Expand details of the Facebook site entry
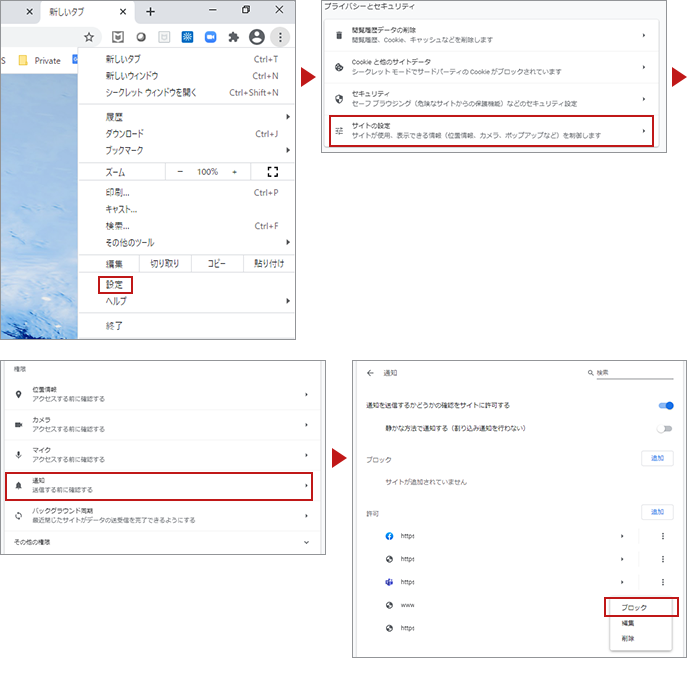Image resolution: width=687 pixels, height=673 pixels. pyautogui.click(x=622, y=536)
